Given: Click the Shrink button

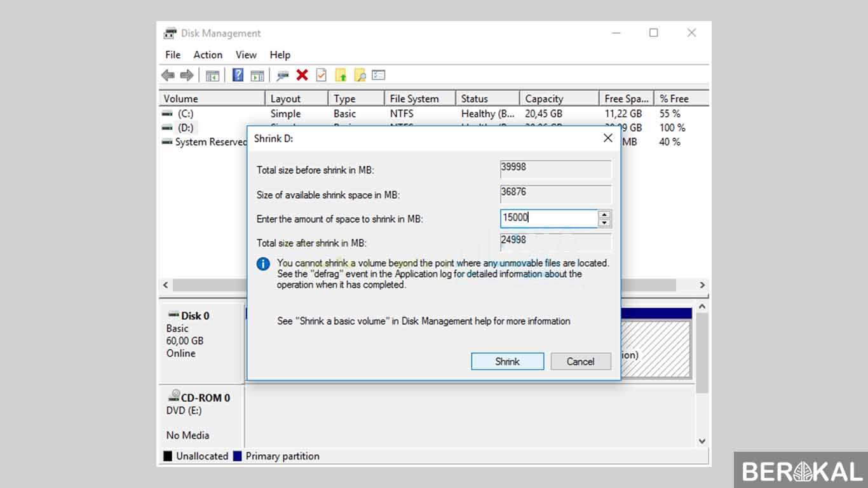Looking at the screenshot, I should tap(507, 362).
